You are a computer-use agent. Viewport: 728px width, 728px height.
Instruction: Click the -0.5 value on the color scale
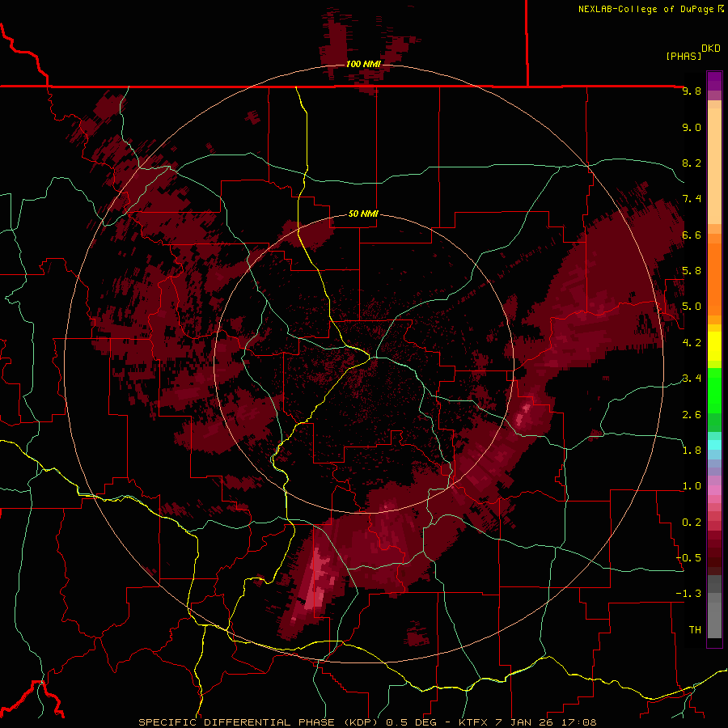pyautogui.click(x=689, y=558)
